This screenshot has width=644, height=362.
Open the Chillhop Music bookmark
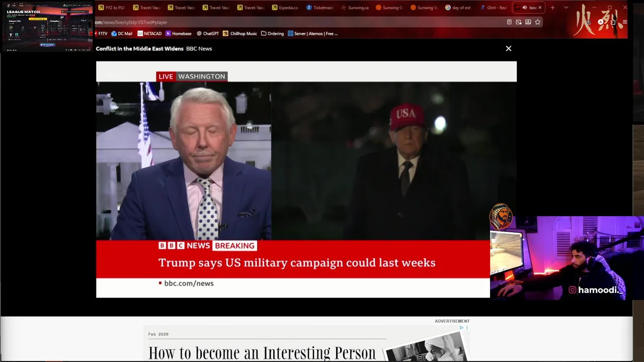(x=240, y=34)
